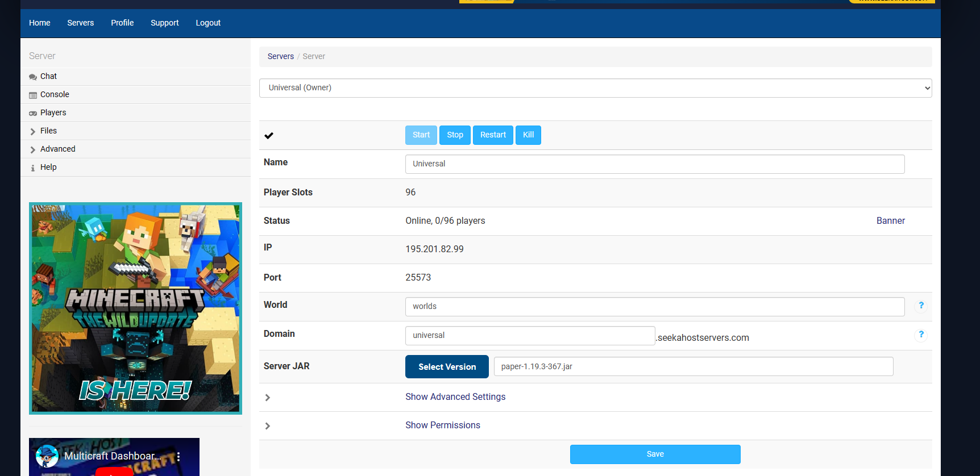Click the Console terminal icon in sidebar
This screenshot has height=476, width=980.
pos(33,95)
